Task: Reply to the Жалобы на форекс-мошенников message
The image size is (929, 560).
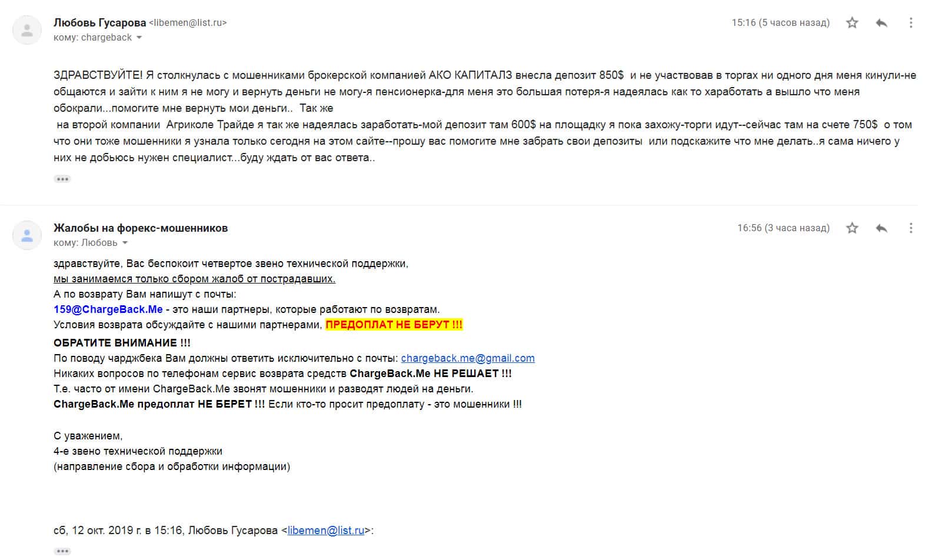Action: (881, 228)
